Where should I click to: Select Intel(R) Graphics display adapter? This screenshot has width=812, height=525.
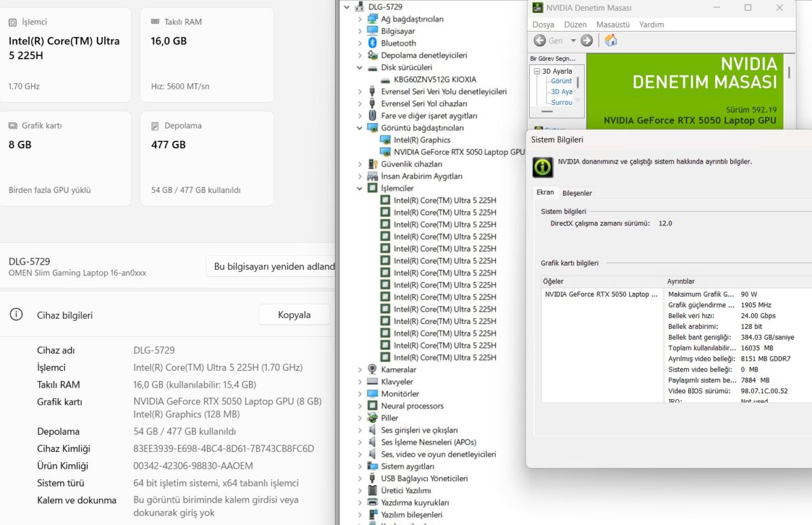[422, 140]
